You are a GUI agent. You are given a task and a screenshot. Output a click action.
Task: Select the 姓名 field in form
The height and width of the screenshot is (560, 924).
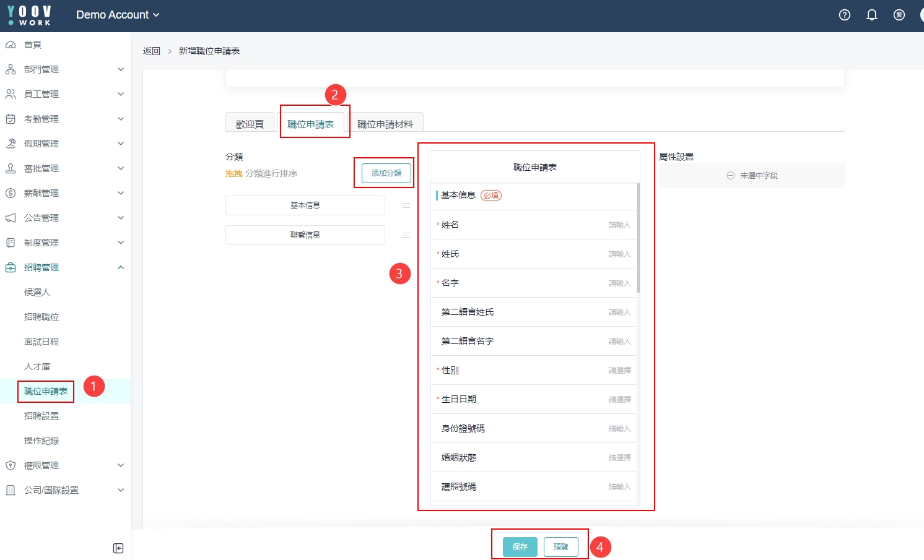534,225
